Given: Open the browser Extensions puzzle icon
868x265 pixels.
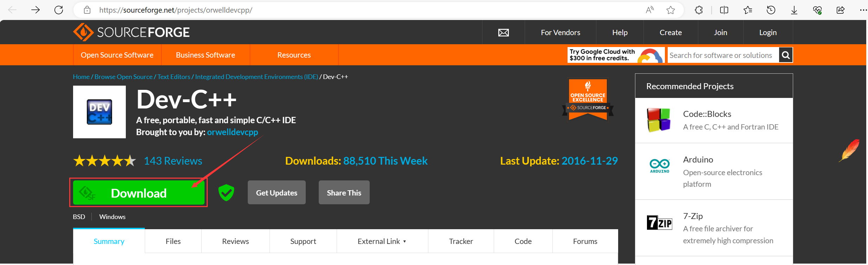Looking at the screenshot, I should click(699, 10).
